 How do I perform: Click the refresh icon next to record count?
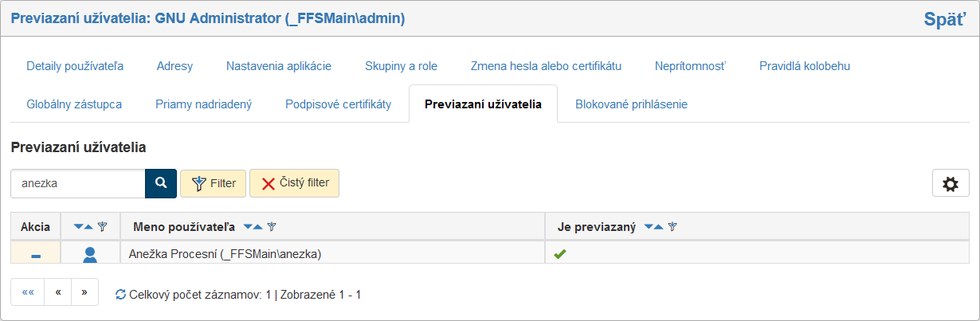tap(120, 295)
